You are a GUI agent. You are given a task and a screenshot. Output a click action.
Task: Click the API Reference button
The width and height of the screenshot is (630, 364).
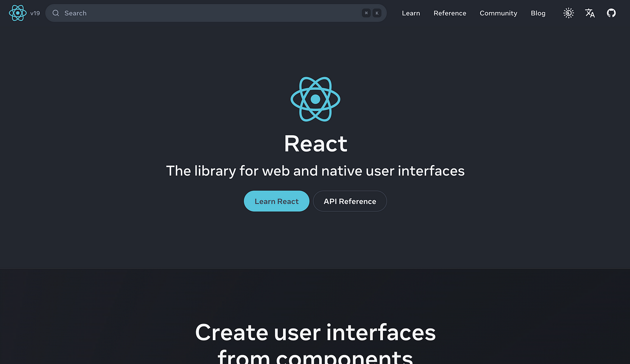click(x=350, y=201)
